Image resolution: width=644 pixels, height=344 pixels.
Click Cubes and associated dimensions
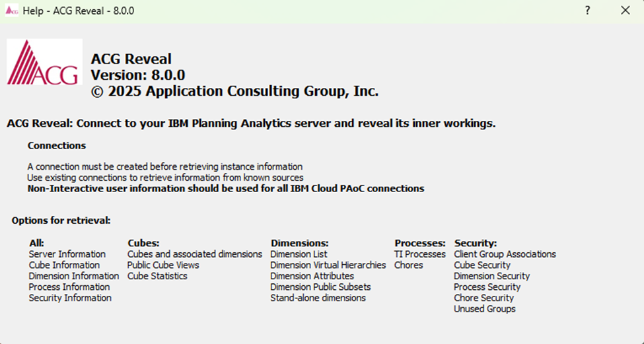point(195,254)
